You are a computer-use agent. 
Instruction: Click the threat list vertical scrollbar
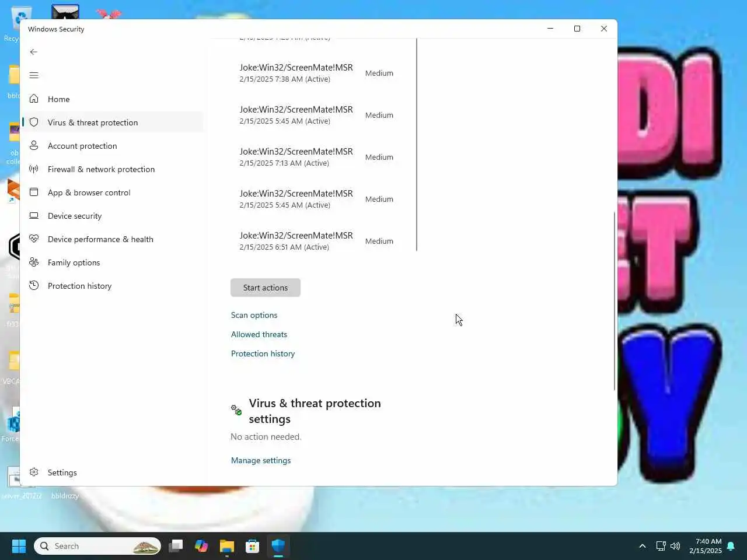point(417,145)
